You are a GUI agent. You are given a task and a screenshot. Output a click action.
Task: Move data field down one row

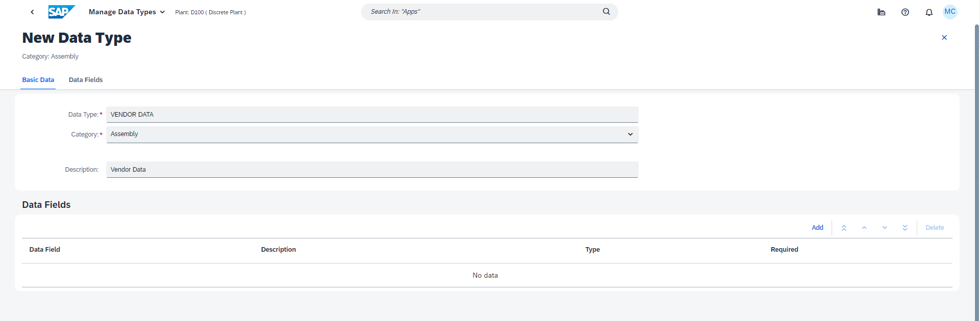click(885, 228)
